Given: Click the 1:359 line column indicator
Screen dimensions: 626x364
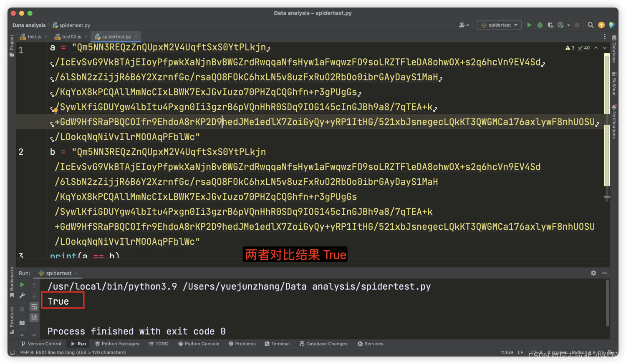Looking at the screenshot, I should click(x=507, y=353).
